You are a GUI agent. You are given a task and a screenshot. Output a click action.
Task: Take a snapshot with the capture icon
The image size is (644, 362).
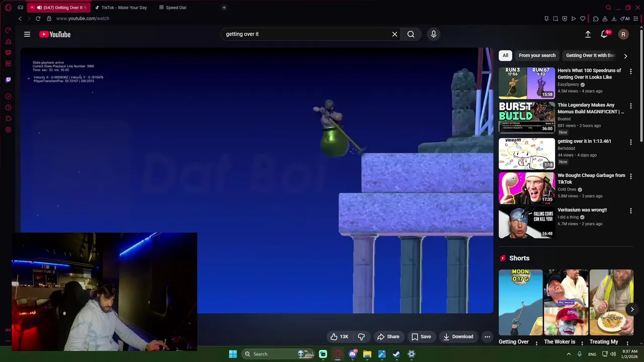coord(555,19)
